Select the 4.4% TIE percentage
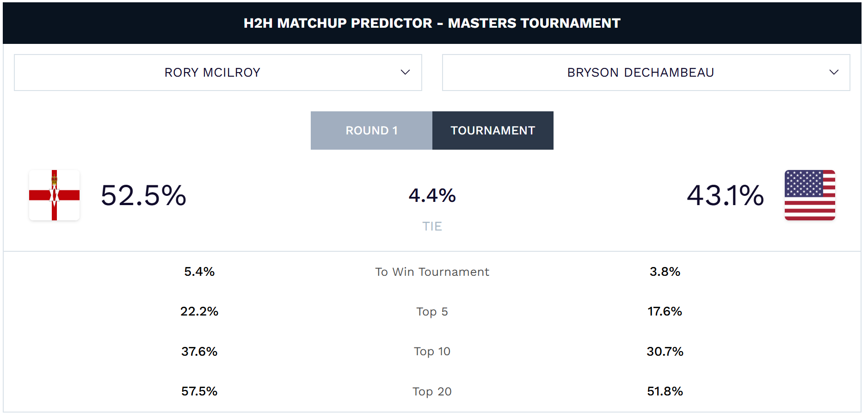This screenshot has height=419, width=868. [x=431, y=195]
